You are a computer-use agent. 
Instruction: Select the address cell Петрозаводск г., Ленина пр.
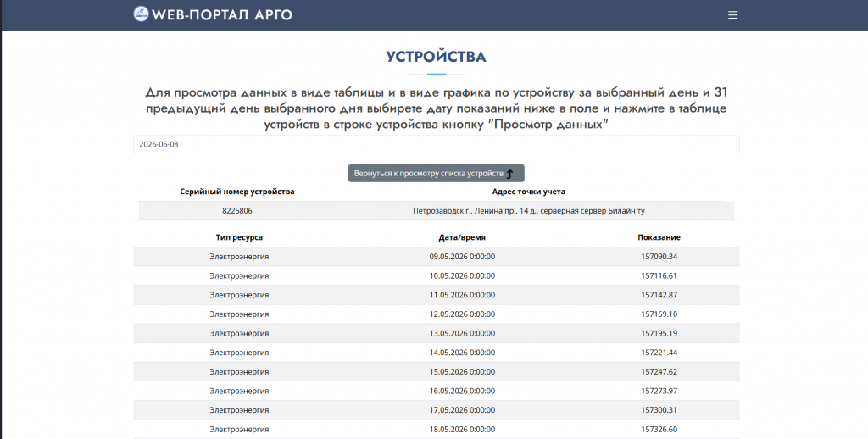pyautogui.click(x=529, y=210)
